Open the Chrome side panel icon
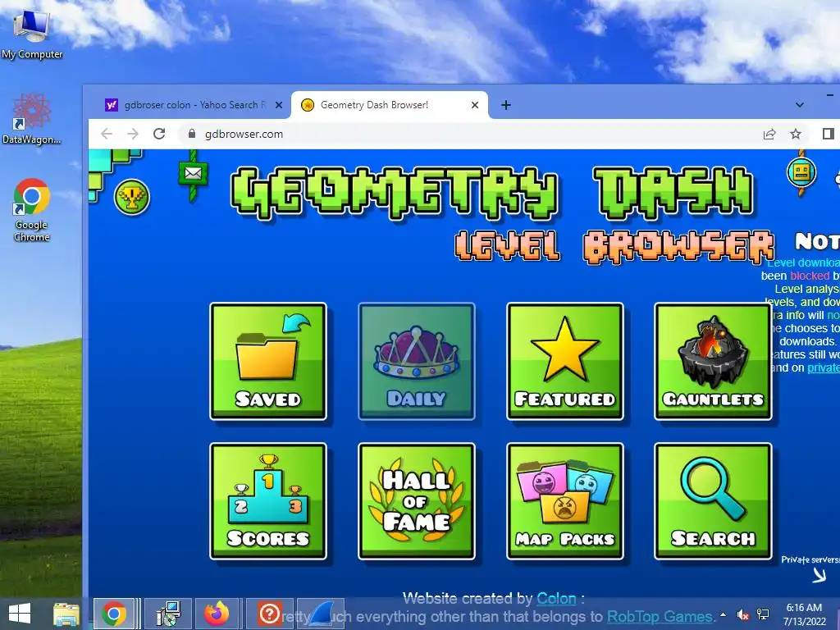840x630 pixels. click(829, 134)
